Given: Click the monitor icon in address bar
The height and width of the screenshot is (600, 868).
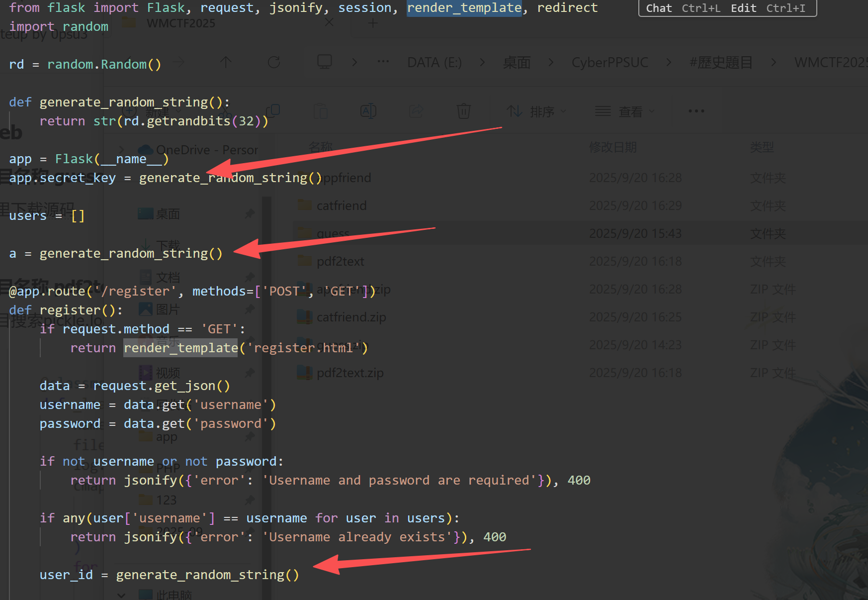Looking at the screenshot, I should [325, 62].
